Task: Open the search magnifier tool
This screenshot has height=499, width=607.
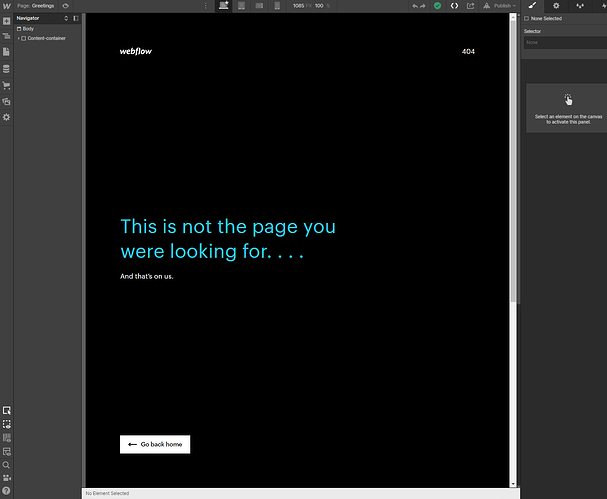Action: [7, 465]
